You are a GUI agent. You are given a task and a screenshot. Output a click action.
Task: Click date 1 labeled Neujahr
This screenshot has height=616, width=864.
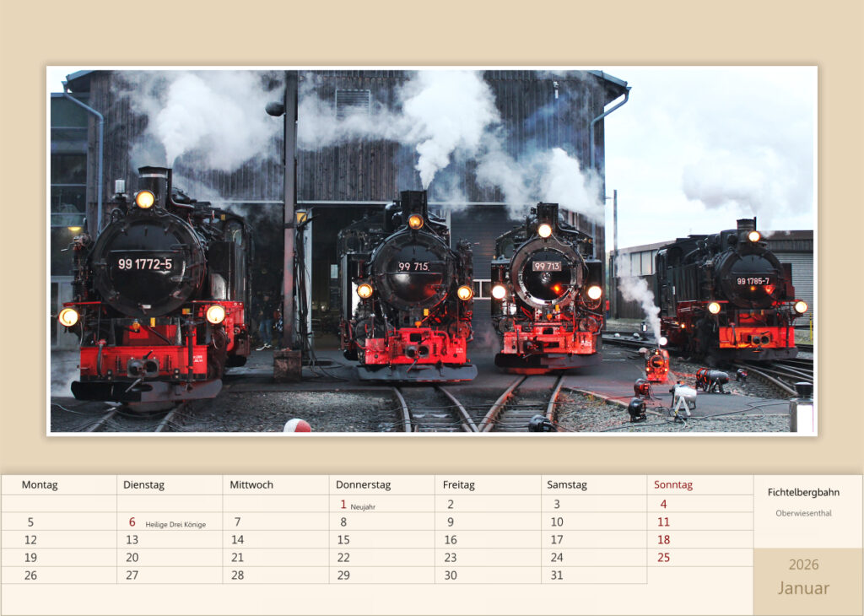tap(343, 504)
